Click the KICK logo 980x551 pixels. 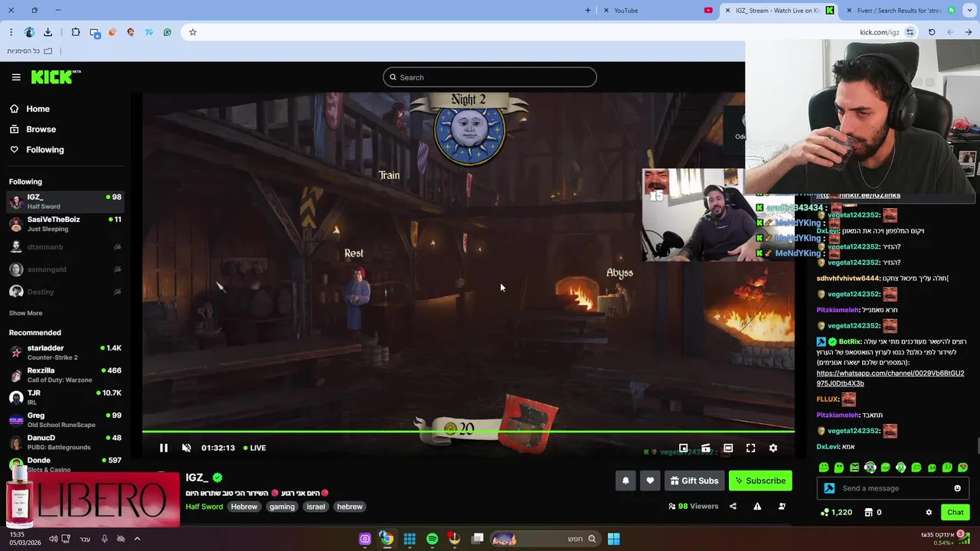pyautogui.click(x=56, y=77)
